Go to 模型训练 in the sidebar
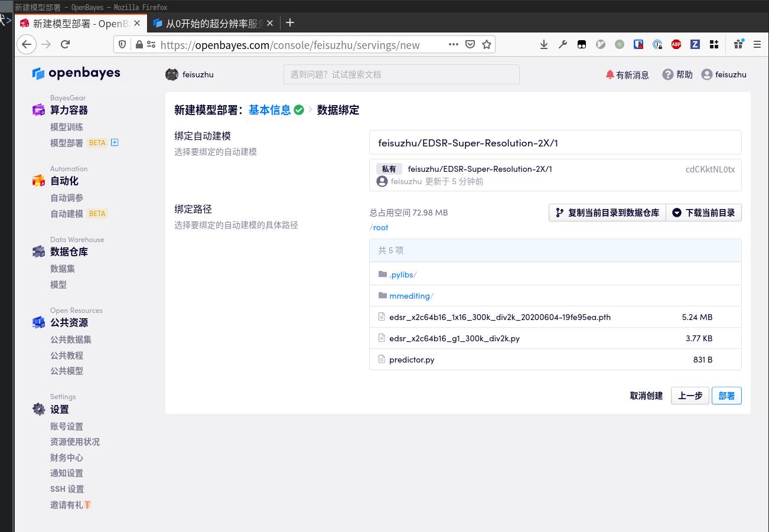Screen dimensions: 769x532 pyautogui.click(x=67, y=127)
